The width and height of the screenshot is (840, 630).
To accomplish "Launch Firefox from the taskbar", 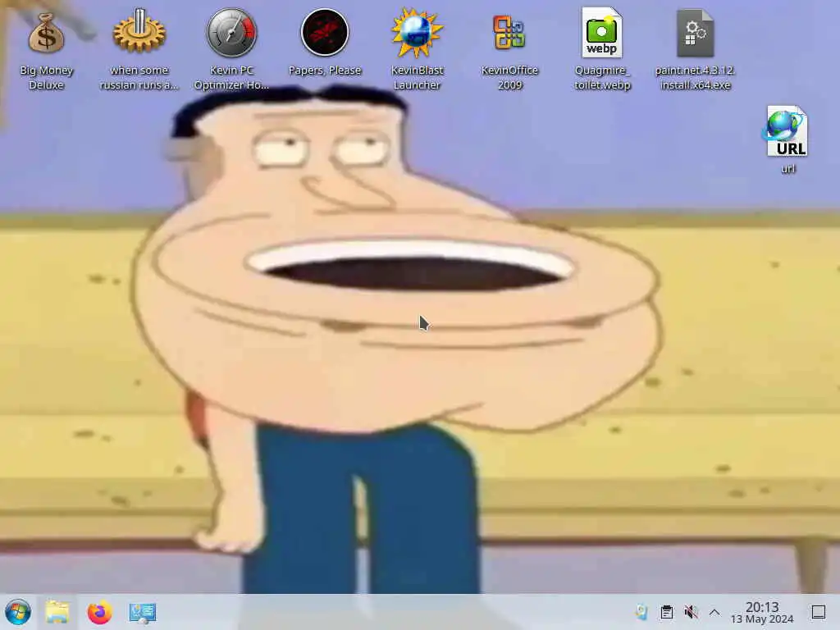I will click(99, 612).
